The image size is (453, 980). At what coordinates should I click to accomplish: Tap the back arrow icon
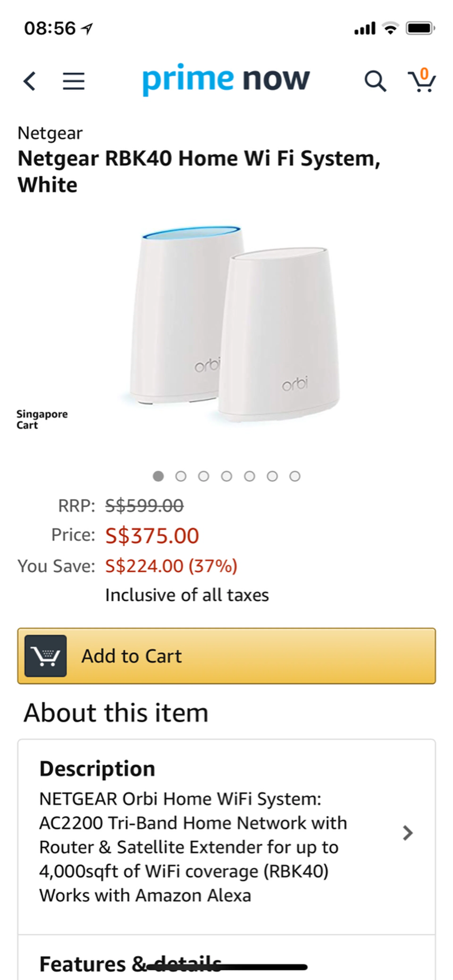(x=30, y=81)
